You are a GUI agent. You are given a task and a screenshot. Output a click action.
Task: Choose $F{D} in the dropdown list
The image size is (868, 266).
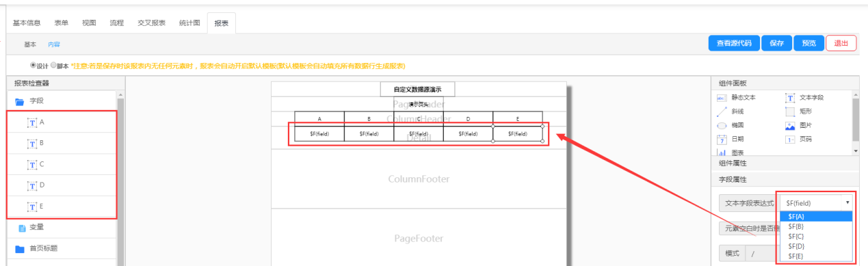[x=815, y=245]
